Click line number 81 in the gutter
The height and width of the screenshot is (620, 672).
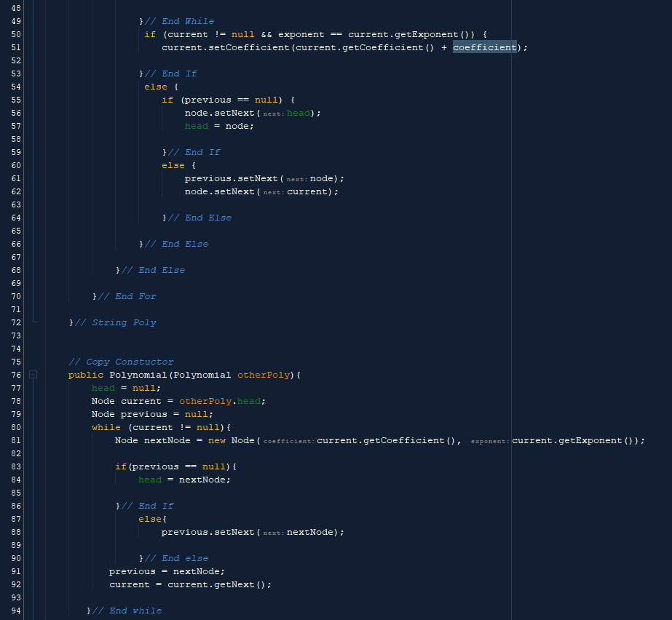(16, 440)
